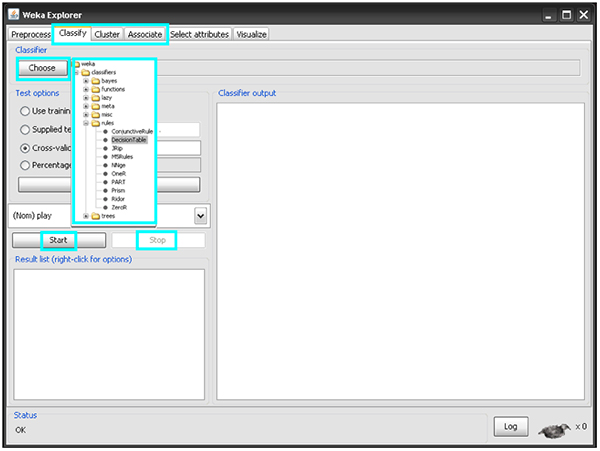The image size is (600, 451).
Task: Expand the meta classifiers node
Action: 86,106
